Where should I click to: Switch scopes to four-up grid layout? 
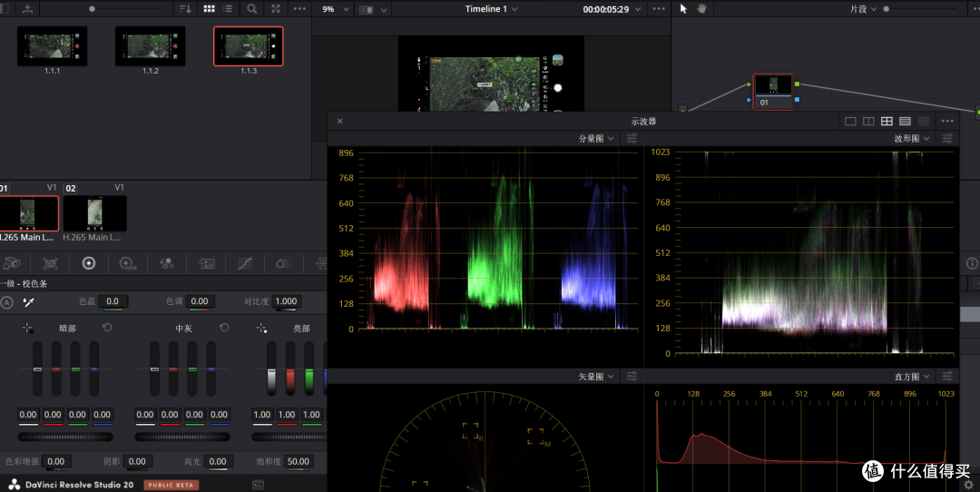887,122
